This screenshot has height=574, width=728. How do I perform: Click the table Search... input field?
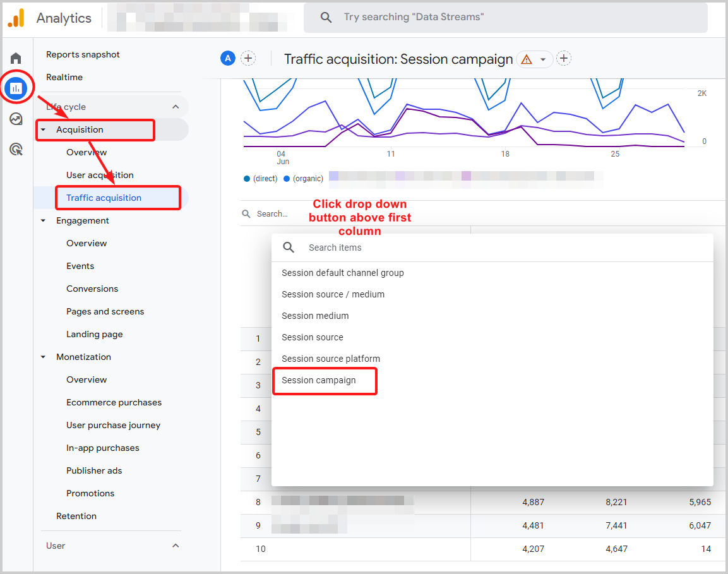(x=272, y=213)
